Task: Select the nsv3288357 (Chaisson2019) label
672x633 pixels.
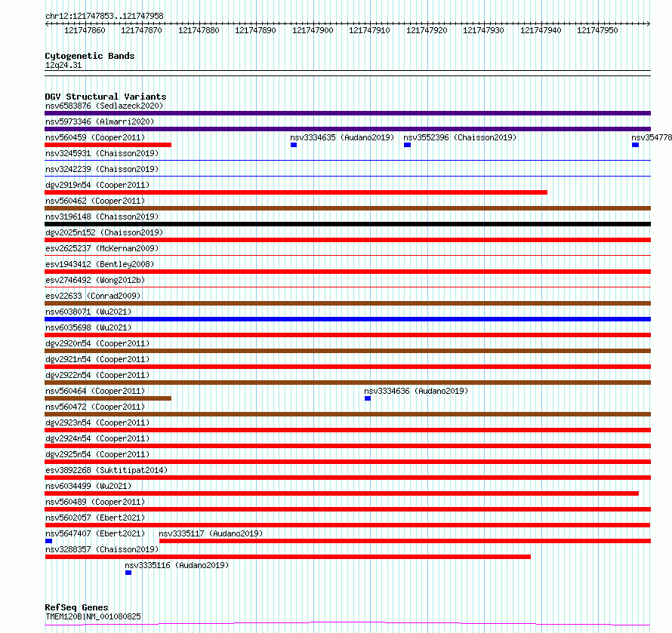Action: point(102,549)
